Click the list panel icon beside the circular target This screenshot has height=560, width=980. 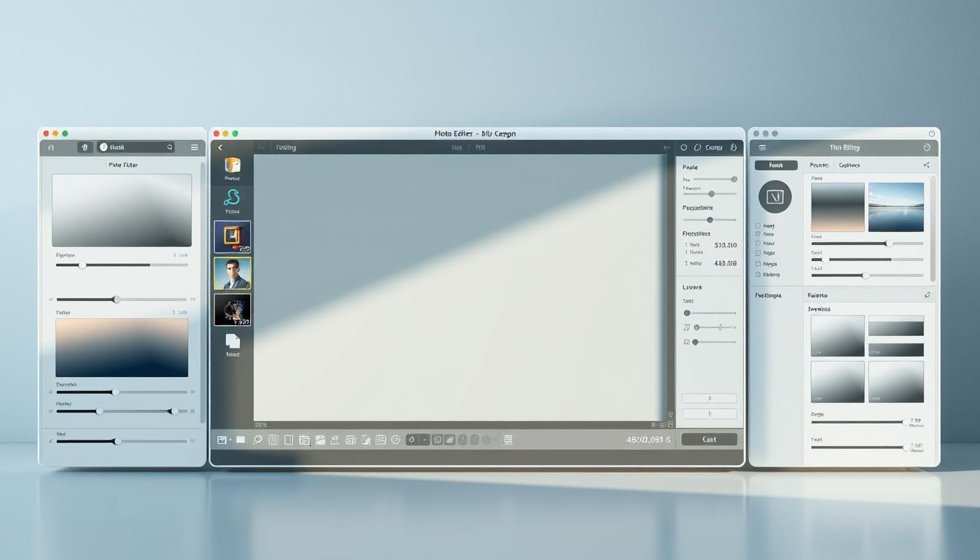coord(381,440)
